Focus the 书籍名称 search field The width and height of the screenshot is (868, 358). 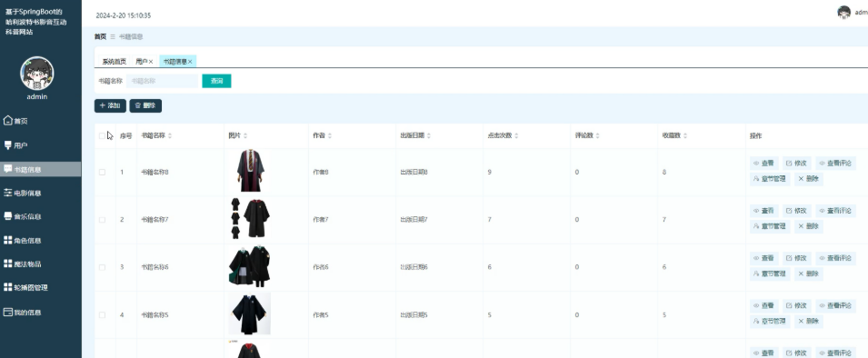pyautogui.click(x=162, y=81)
